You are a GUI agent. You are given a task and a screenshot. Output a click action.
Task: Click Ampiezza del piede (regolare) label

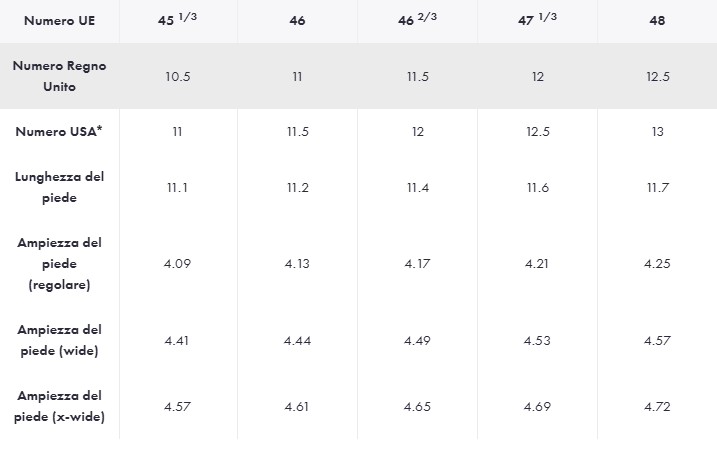[x=59, y=263]
